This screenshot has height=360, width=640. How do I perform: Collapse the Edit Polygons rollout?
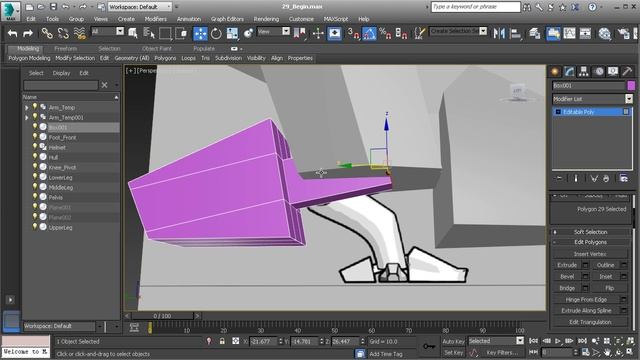590,242
